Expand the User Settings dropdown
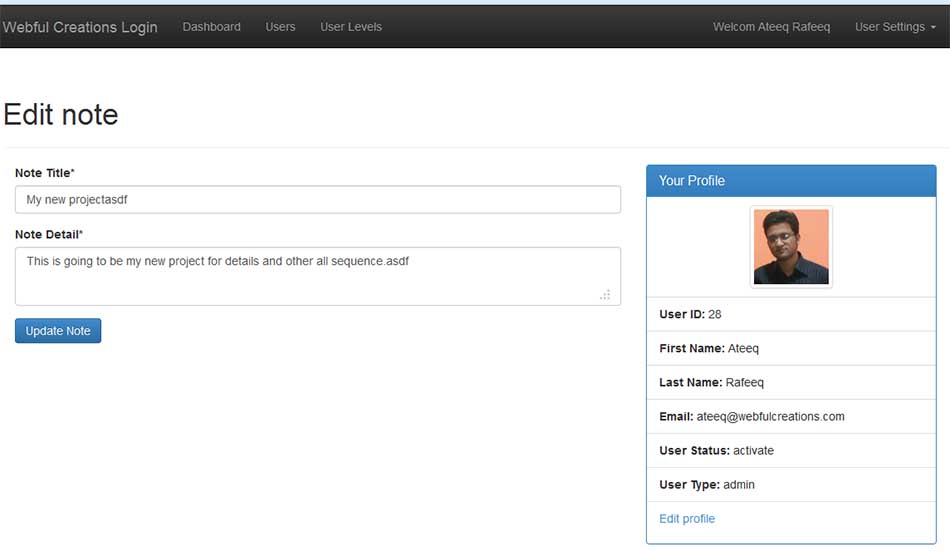950x551 pixels. click(x=889, y=27)
